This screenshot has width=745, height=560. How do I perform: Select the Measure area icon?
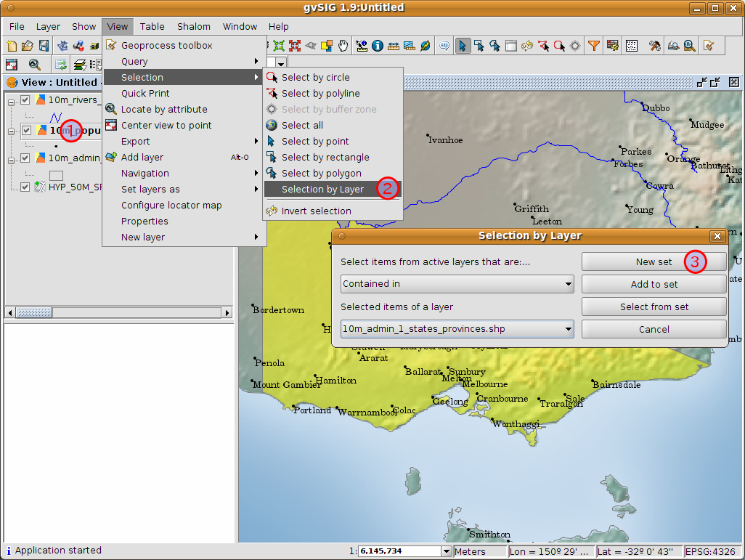(x=409, y=46)
